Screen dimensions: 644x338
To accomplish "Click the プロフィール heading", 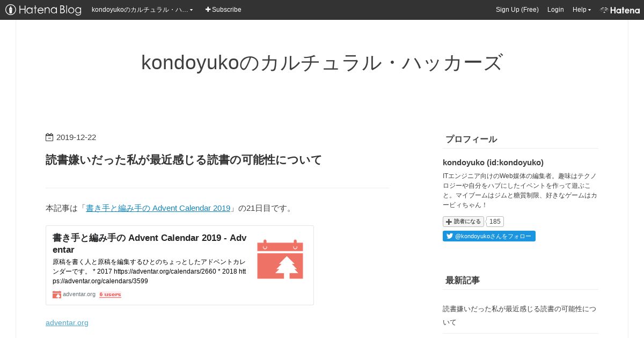I will tap(471, 139).
